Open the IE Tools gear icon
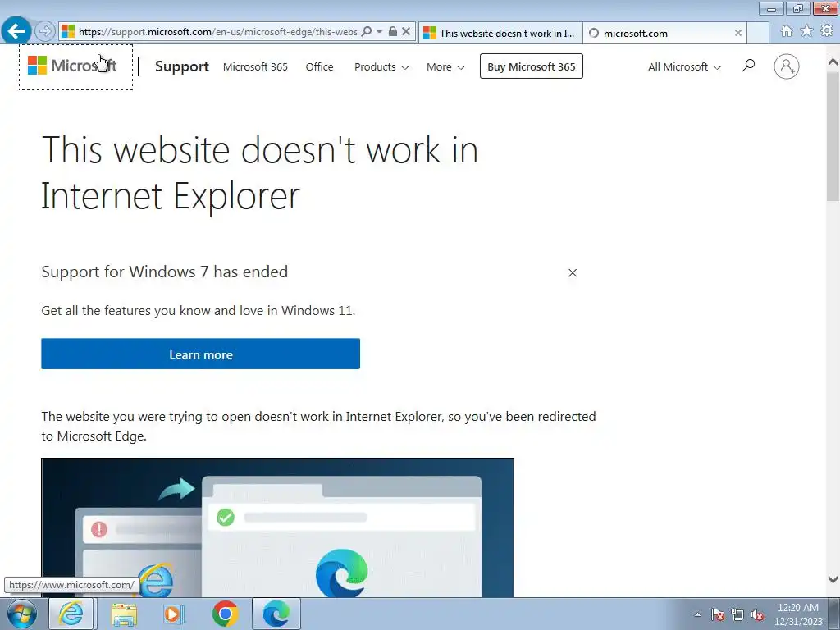This screenshot has height=630, width=840. [x=827, y=31]
